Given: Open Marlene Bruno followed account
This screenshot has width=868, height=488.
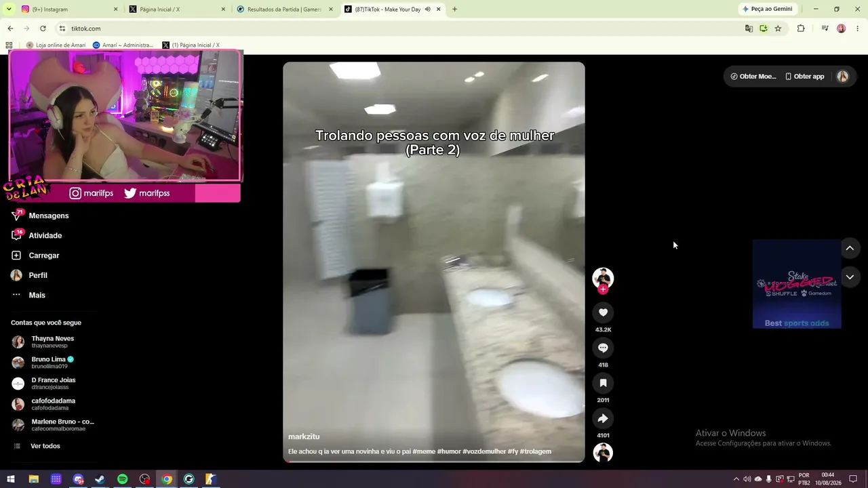Looking at the screenshot, I should [53, 425].
